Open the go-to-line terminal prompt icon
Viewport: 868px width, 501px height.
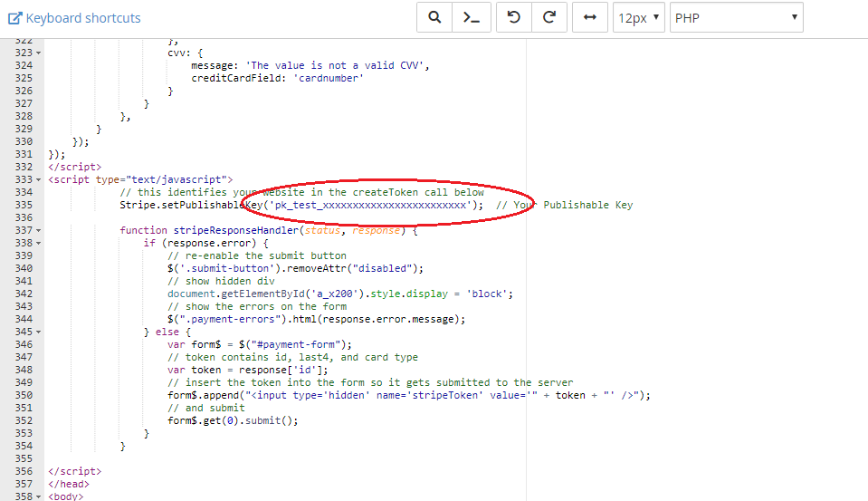[472, 18]
